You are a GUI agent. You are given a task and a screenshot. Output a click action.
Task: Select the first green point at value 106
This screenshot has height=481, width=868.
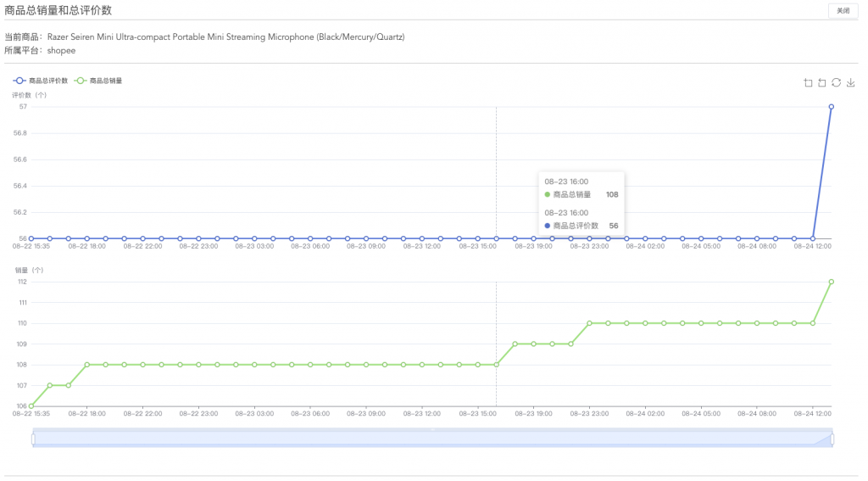31,406
